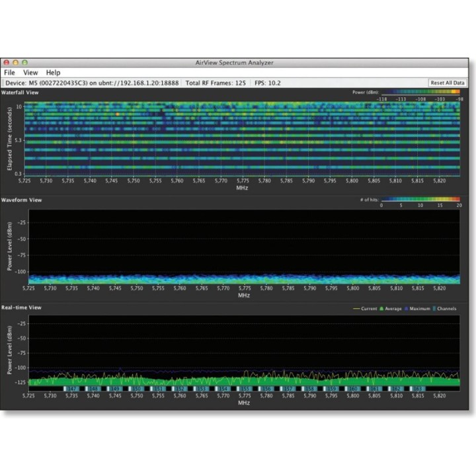This screenshot has height=476, width=476.
Task: Select channel 153 marker in Real-time View
Action: [201, 389]
